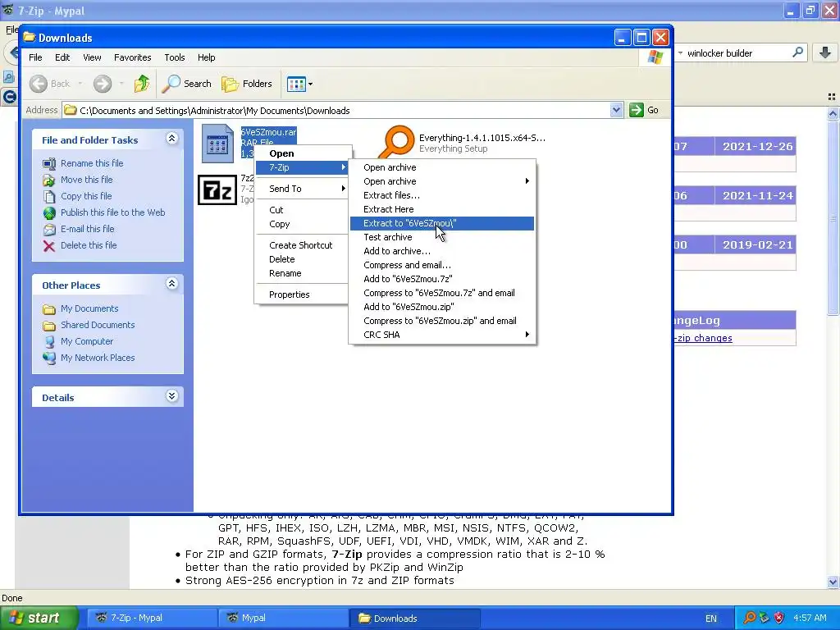Open the 7-zip changes link in Mypal

tap(703, 338)
